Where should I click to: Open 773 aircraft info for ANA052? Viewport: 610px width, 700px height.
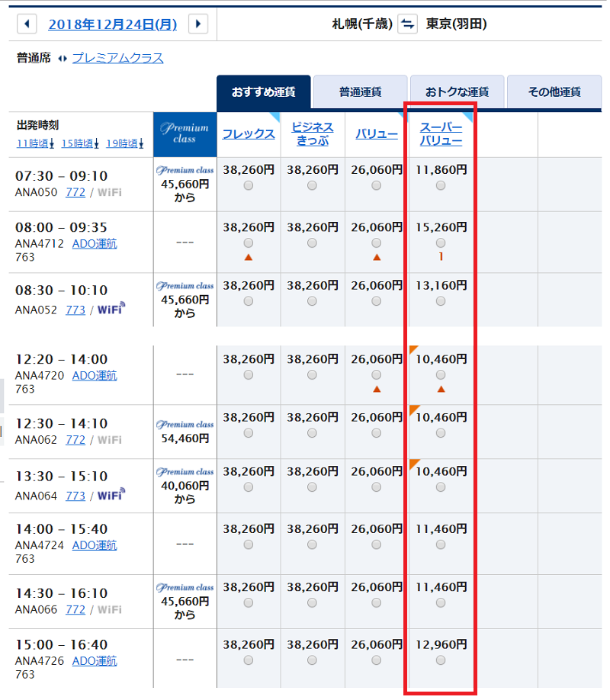point(75,310)
